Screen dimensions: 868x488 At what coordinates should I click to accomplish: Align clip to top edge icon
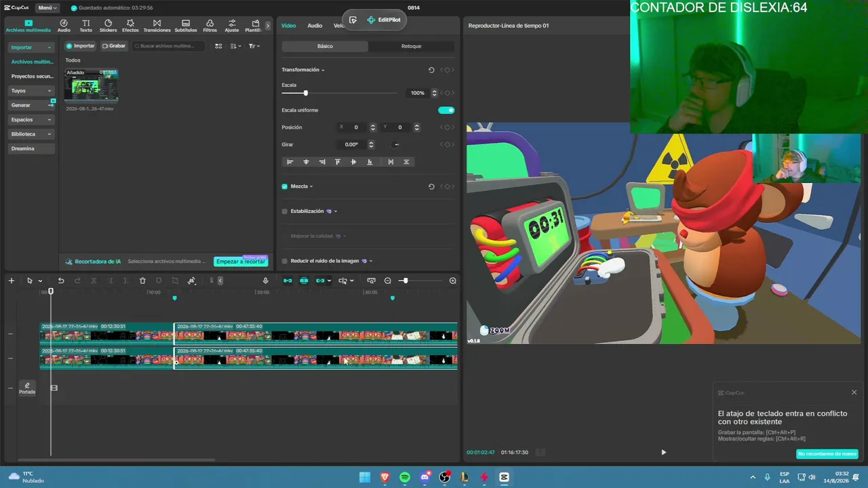338,162
